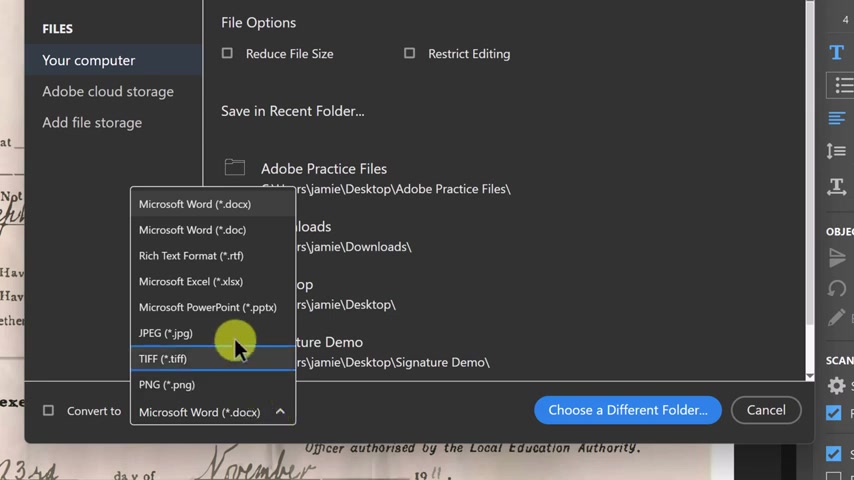The width and height of the screenshot is (854, 480).
Task: Select JPEG (*.jpg) format
Action: pos(213,333)
